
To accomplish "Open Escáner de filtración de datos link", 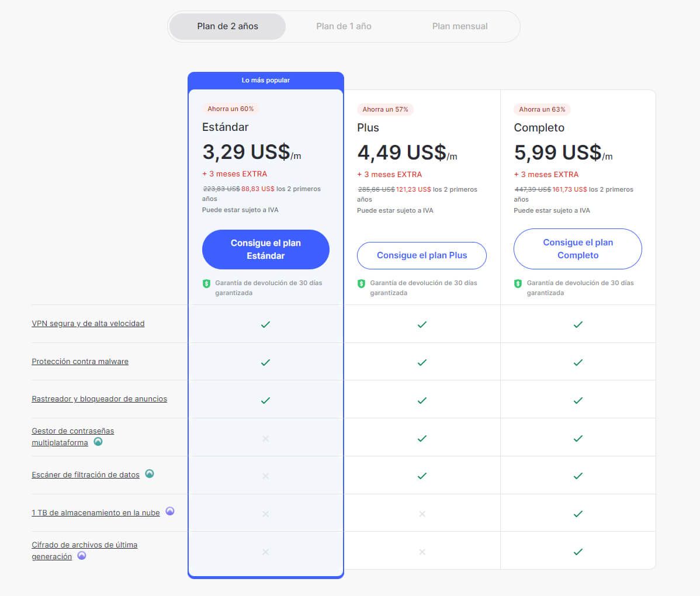I will pyautogui.click(x=85, y=475).
